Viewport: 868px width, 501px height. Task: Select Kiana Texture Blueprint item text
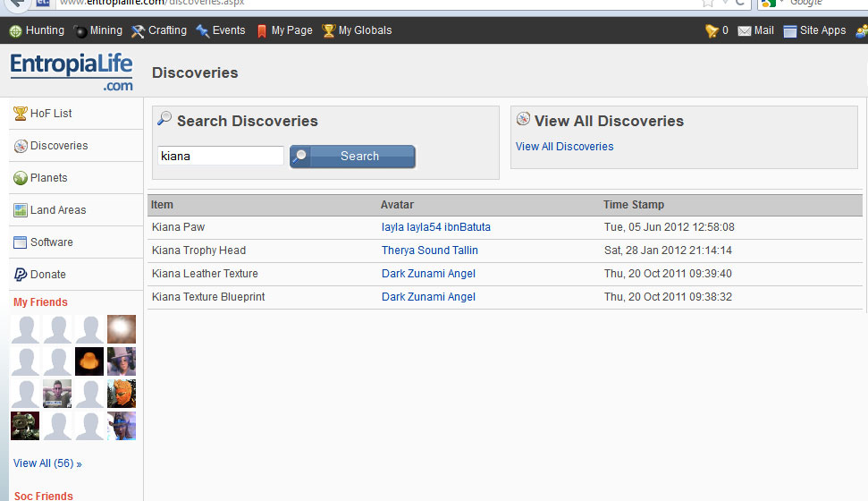click(x=208, y=296)
